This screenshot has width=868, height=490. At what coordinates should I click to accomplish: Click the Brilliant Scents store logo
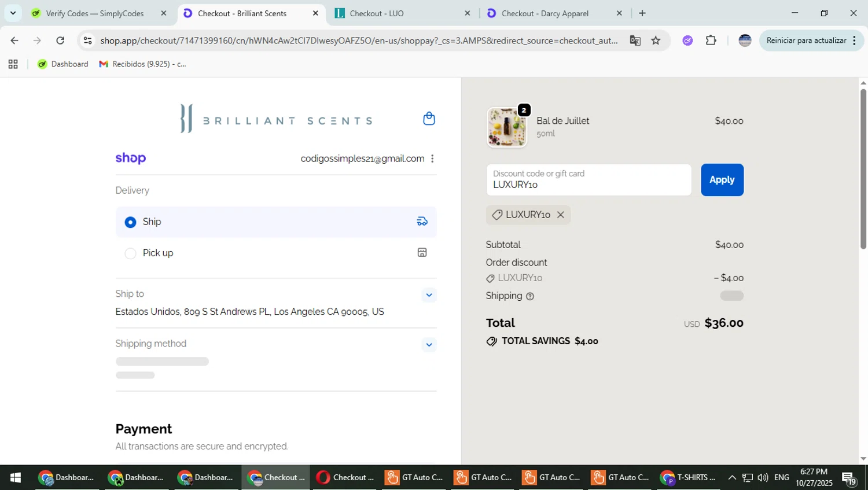tap(277, 119)
